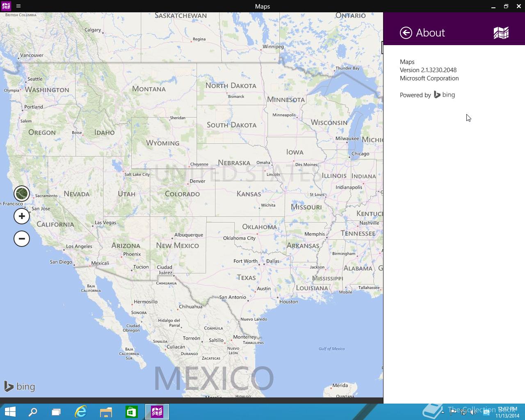This screenshot has width=525, height=420.
Task: Open the hamburger app menu
Action: 18,6
